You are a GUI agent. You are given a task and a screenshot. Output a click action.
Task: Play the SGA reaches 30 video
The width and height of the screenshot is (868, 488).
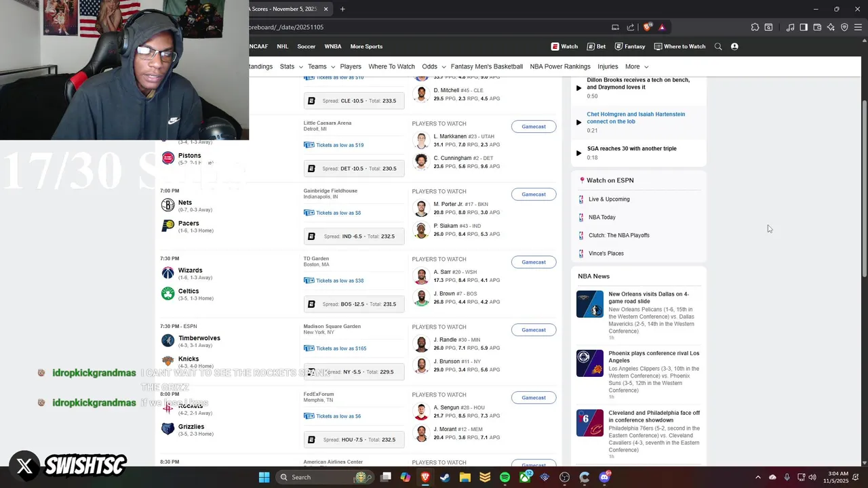(578, 152)
